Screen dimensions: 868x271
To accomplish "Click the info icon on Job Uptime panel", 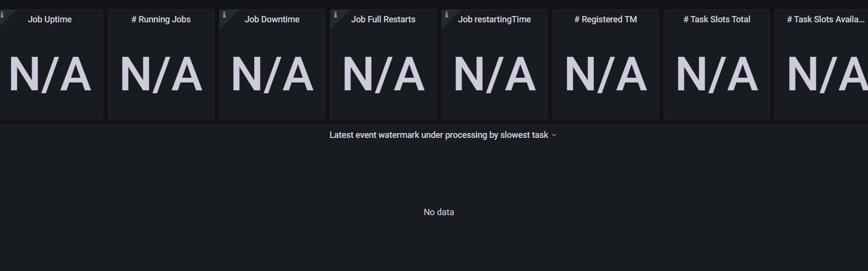I will pos(2,15).
